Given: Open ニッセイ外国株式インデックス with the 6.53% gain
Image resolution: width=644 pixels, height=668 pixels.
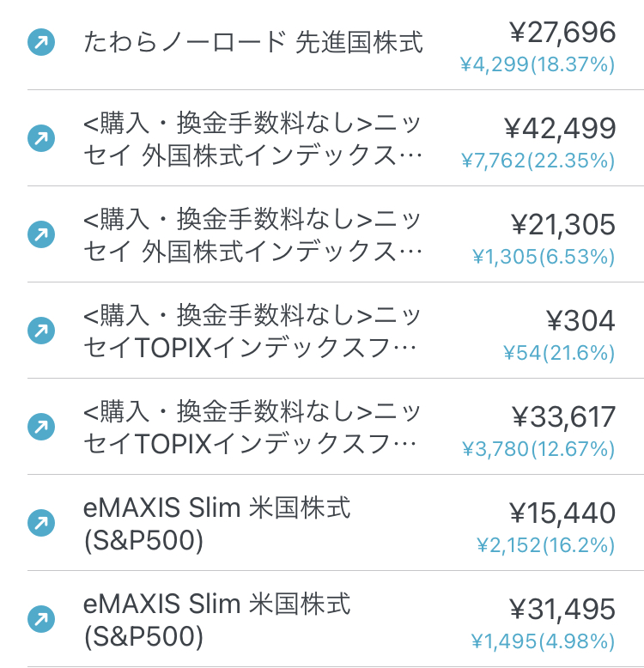Looking at the screenshot, I should [x=253, y=234].
